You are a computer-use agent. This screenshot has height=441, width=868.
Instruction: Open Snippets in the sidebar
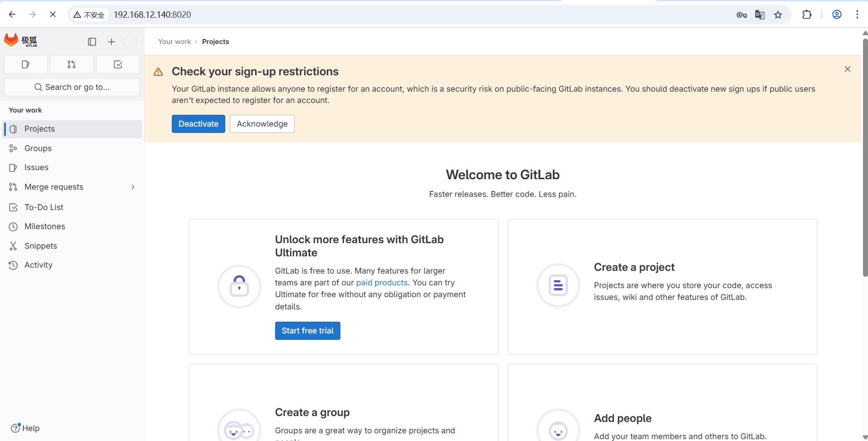click(x=73, y=246)
